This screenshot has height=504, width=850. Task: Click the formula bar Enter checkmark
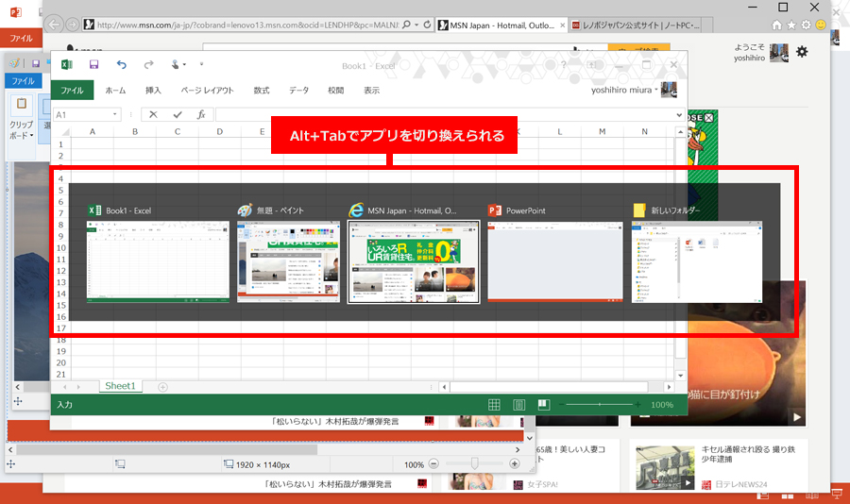[177, 114]
